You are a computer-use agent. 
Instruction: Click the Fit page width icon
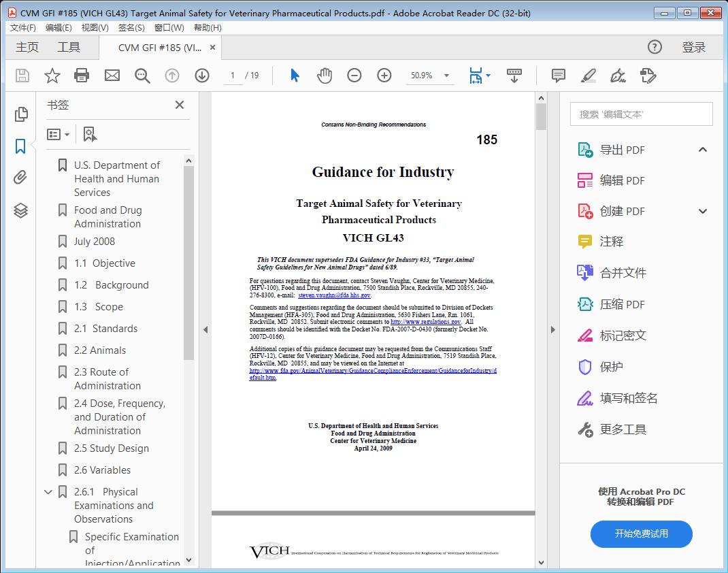[476, 76]
